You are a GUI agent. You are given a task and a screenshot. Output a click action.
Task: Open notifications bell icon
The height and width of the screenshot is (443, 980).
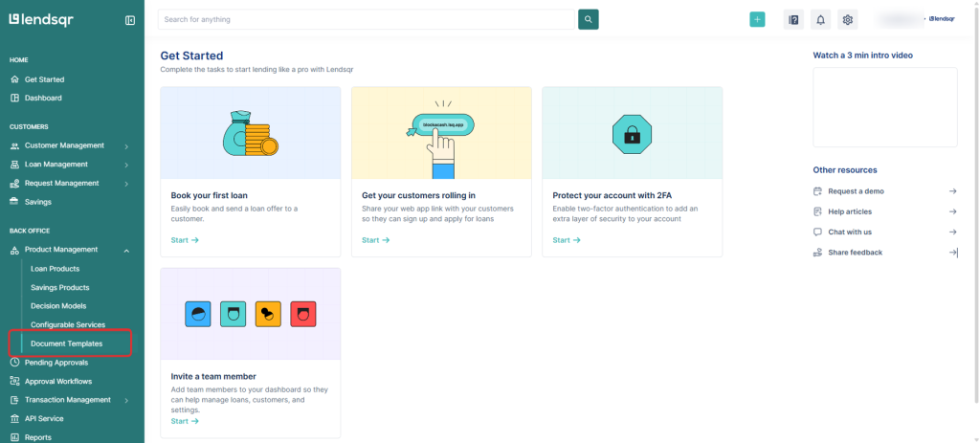(820, 19)
